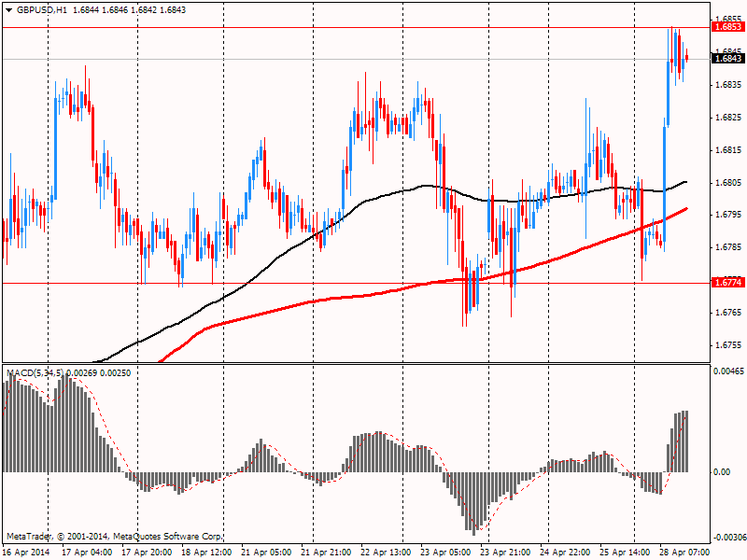
Task: Click the 16 Apr 2014 date label
Action: (x=26, y=553)
